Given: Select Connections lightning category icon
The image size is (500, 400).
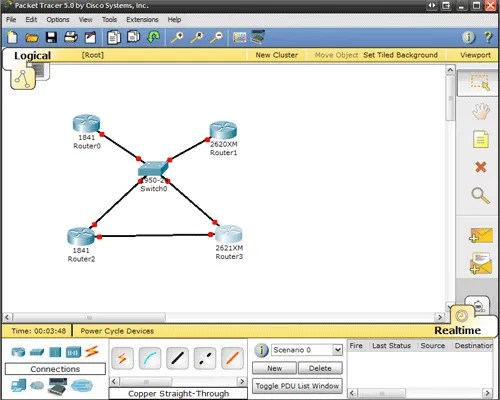Looking at the screenshot, I should 92,352.
